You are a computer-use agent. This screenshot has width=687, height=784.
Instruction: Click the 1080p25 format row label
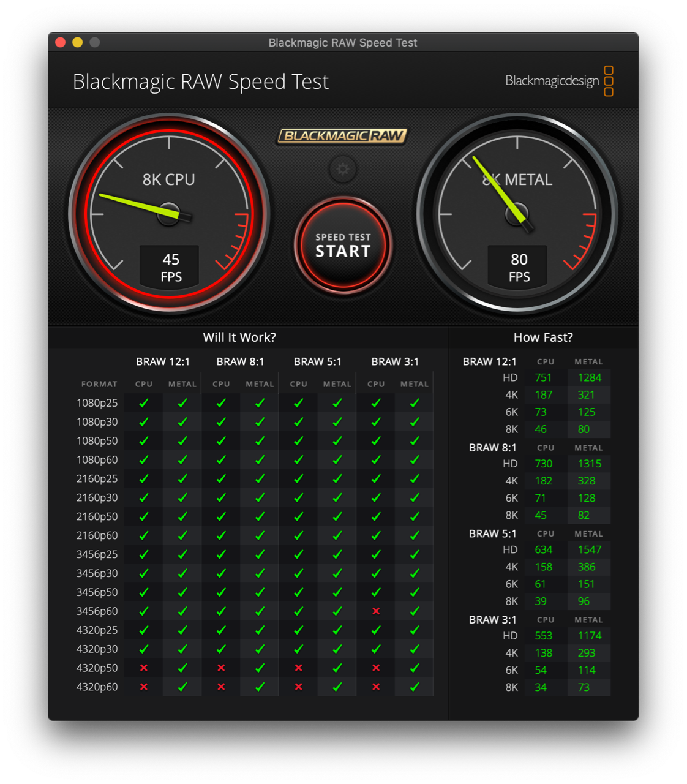[x=97, y=403]
